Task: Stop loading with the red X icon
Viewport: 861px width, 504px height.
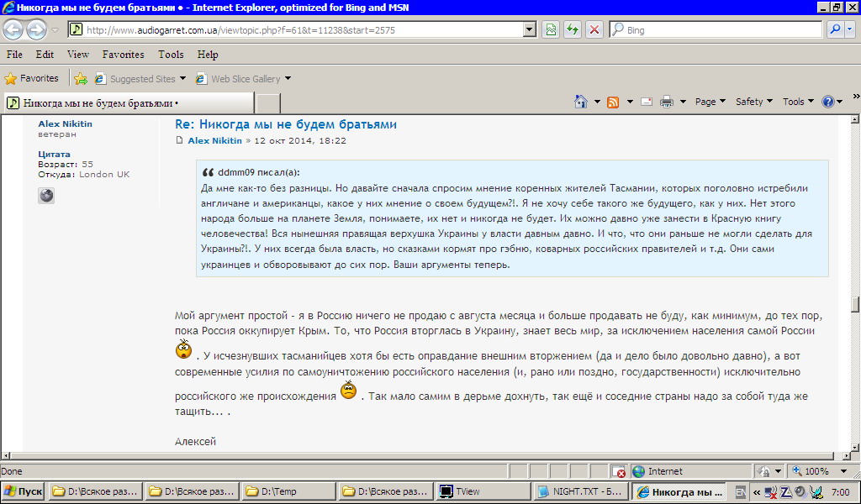Action: [x=594, y=30]
